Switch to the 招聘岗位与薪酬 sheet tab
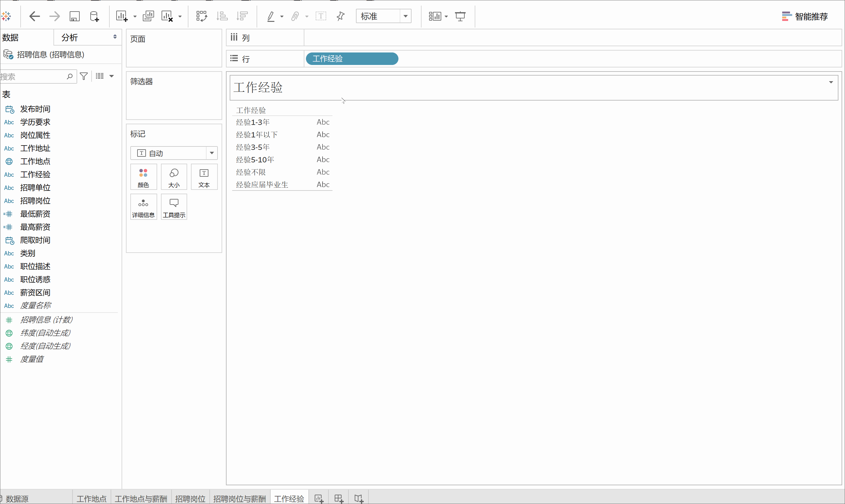The image size is (845, 504). (x=239, y=498)
